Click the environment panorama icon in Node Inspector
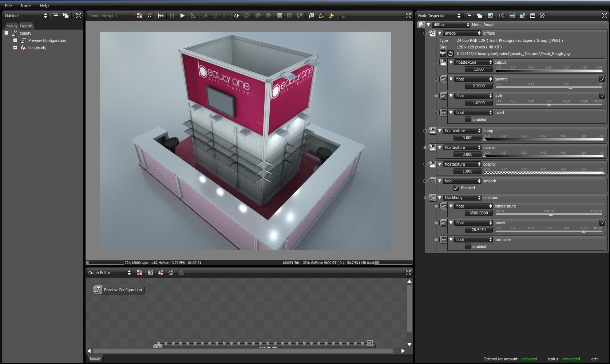The height and width of the screenshot is (364, 610). coord(522,16)
